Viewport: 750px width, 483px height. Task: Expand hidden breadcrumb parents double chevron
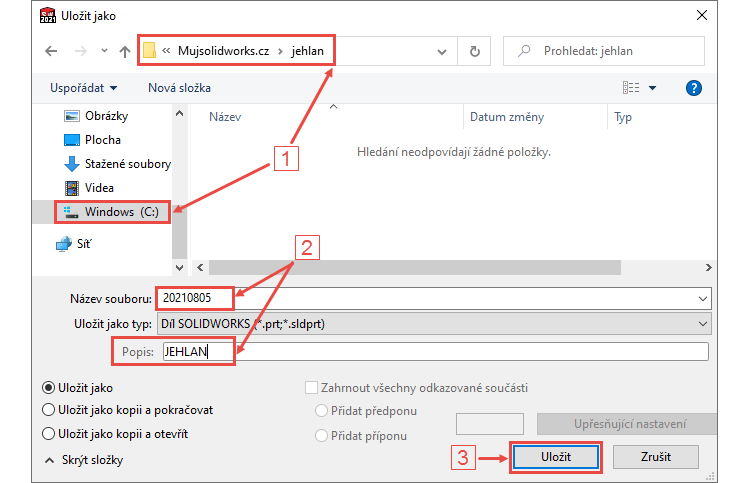point(166,50)
